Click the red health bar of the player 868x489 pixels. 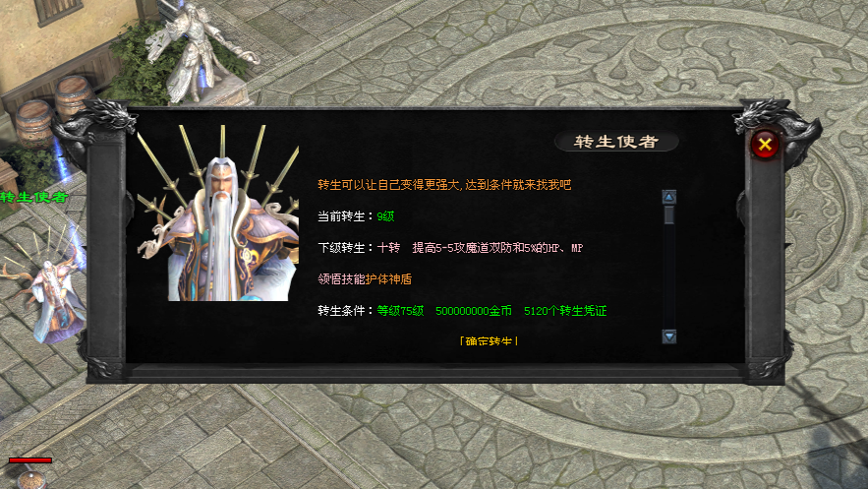30,460
